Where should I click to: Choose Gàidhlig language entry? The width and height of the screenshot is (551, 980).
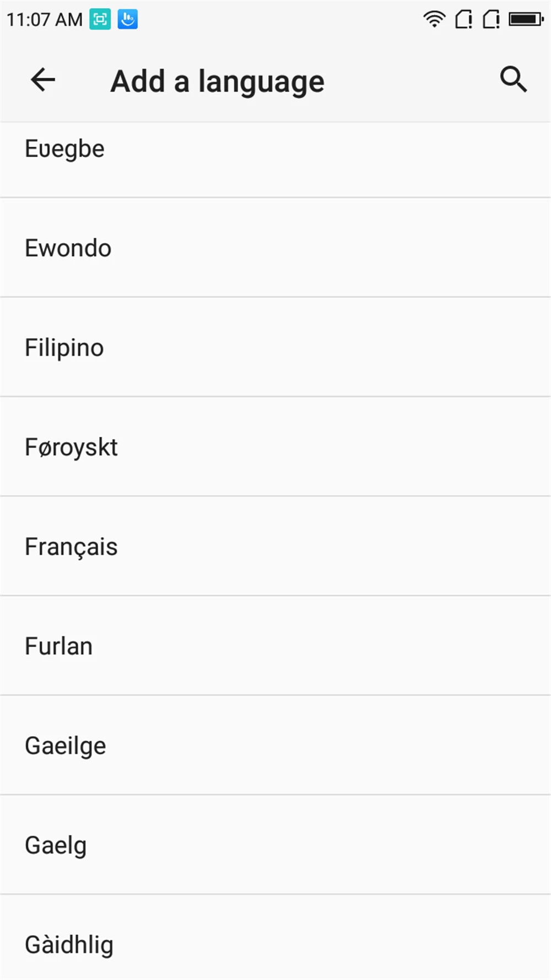(275, 938)
